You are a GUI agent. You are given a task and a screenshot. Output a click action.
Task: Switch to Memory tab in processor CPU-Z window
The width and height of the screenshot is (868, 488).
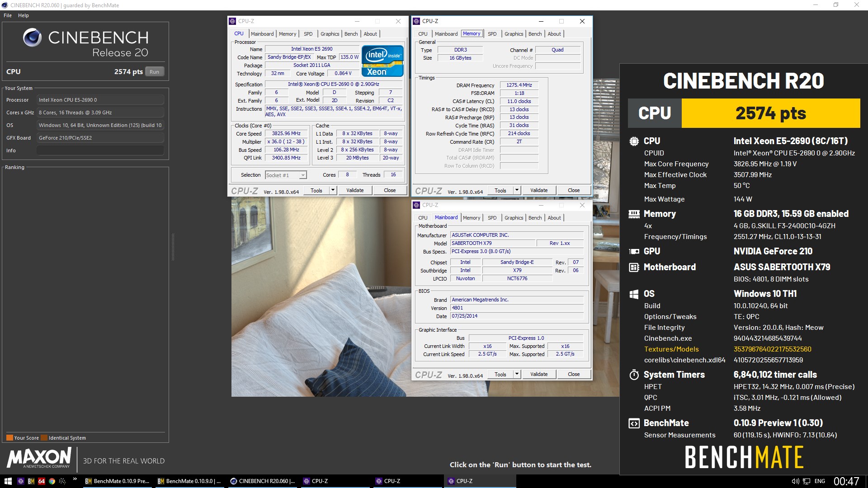[x=288, y=34]
